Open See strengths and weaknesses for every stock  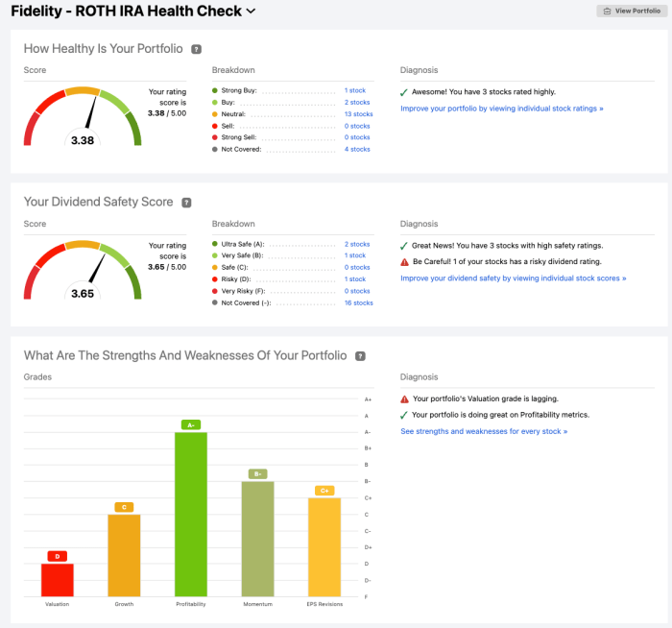tap(484, 431)
